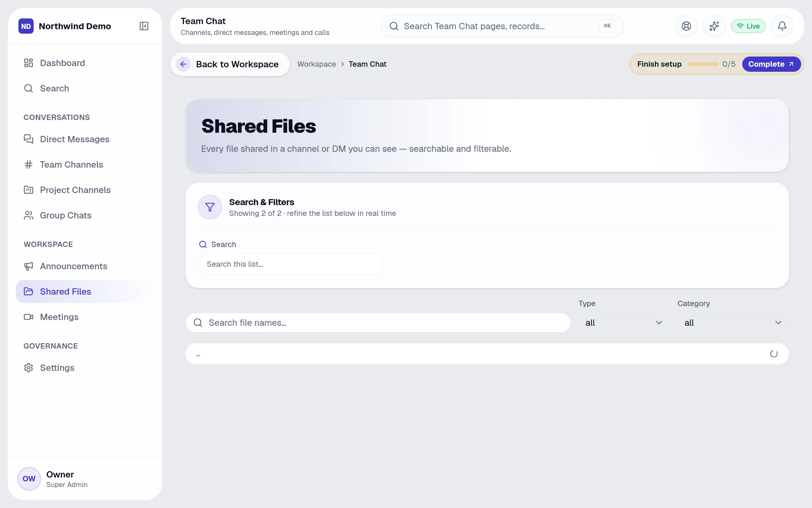
Task: Open Announcements page
Action: click(85, 266)
